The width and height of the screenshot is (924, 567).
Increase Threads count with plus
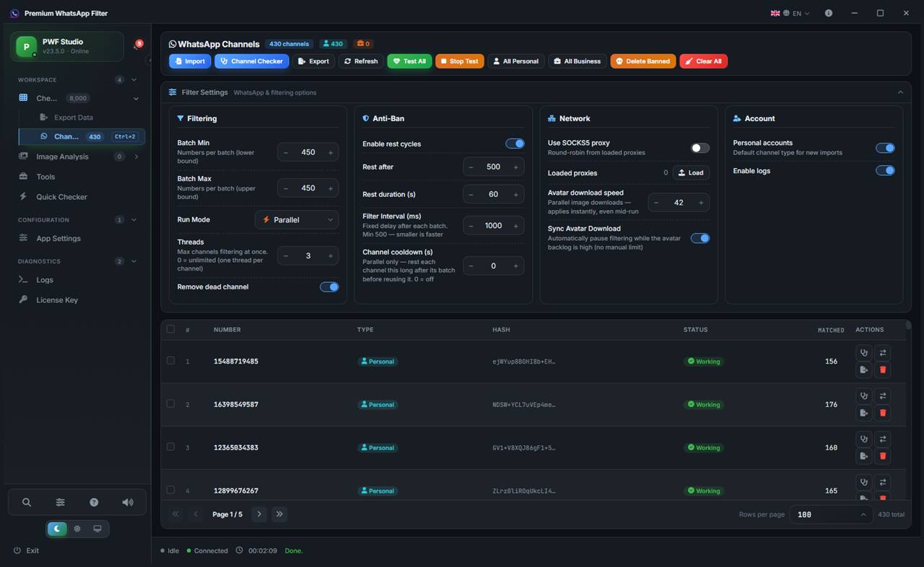pos(331,256)
